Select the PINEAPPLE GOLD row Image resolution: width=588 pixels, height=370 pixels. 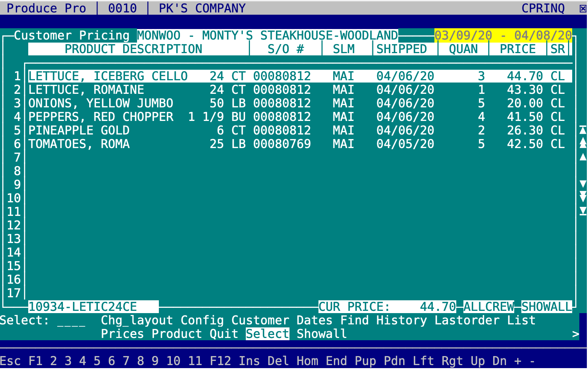(300, 130)
